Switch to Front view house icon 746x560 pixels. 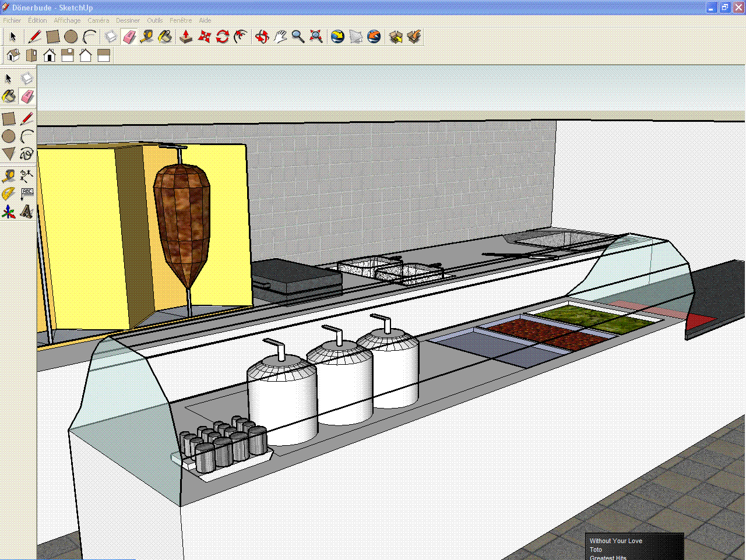(50, 55)
